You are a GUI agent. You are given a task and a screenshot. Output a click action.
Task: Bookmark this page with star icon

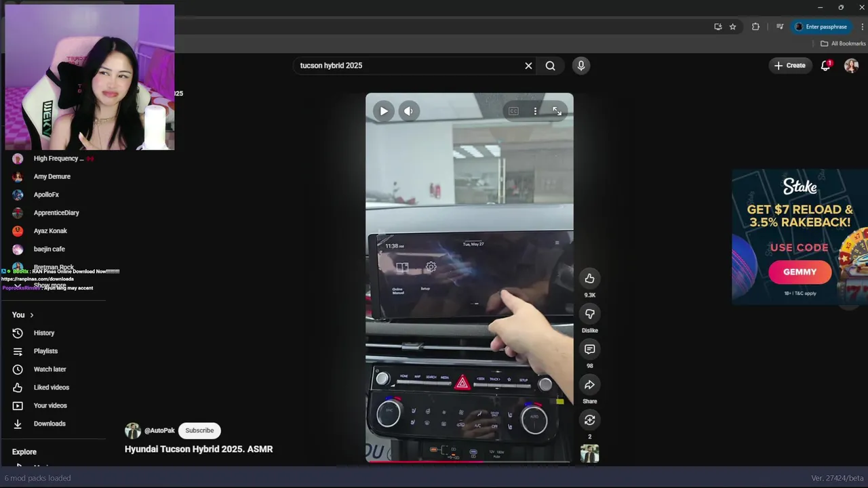tap(732, 26)
